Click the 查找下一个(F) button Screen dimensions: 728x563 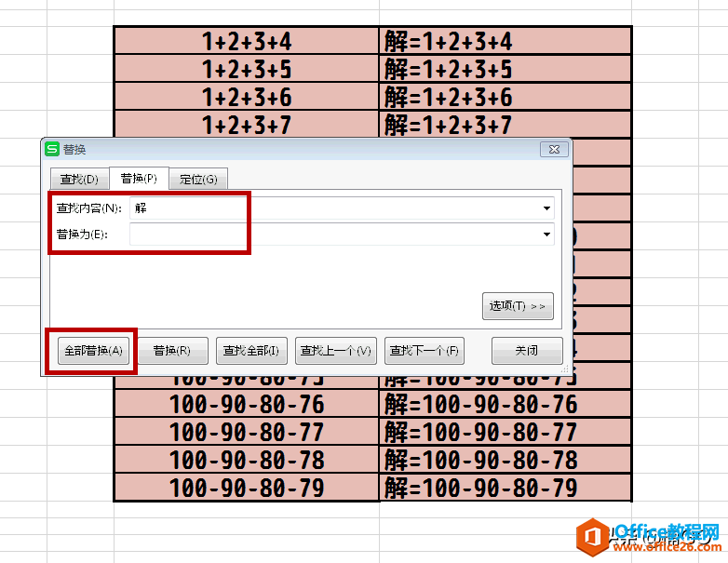pyautogui.click(x=425, y=351)
